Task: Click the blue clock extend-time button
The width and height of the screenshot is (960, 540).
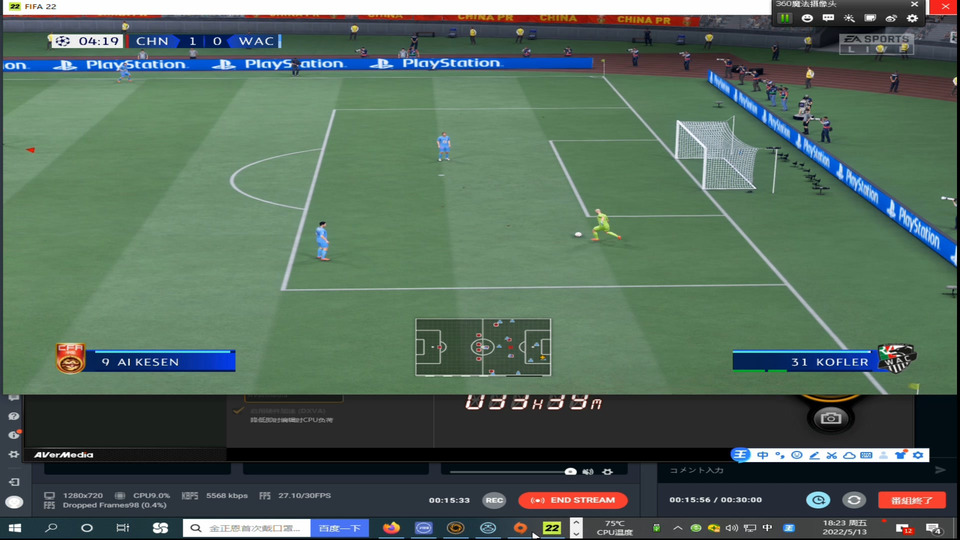Action: (818, 500)
